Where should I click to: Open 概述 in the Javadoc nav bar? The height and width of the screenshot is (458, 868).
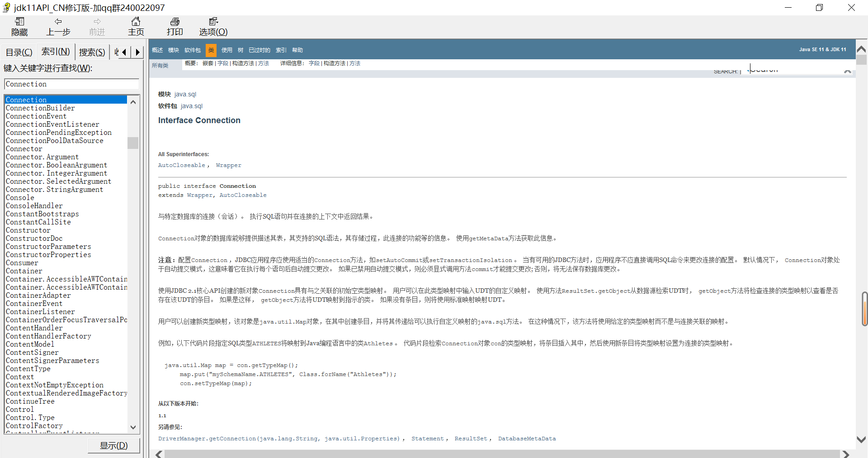click(157, 50)
